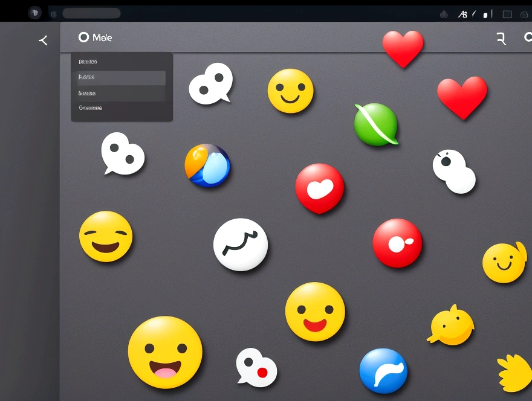Screen dimensions: 532x401
Task: Pick the large red heart sticker
Action: click(x=462, y=97)
